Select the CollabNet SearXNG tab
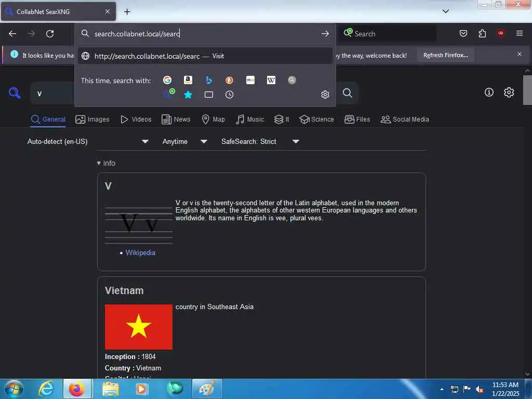Screen dimensions: 532x399 tap(58, 11)
